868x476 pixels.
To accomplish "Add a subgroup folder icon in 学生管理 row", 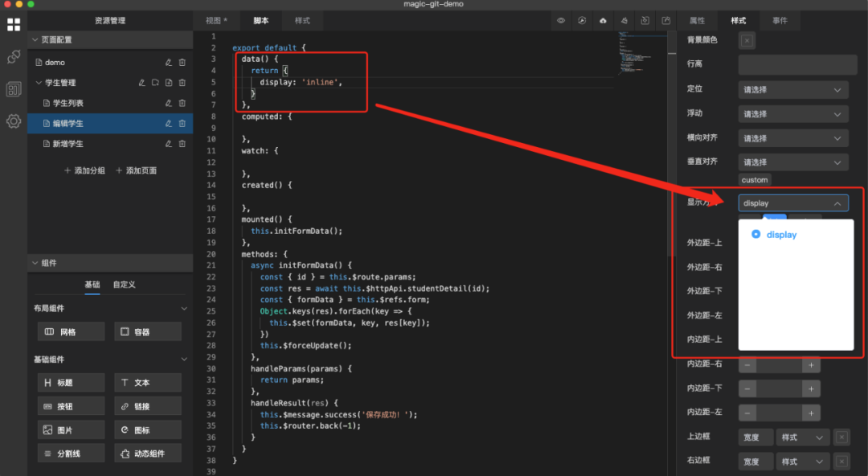I will click(155, 83).
